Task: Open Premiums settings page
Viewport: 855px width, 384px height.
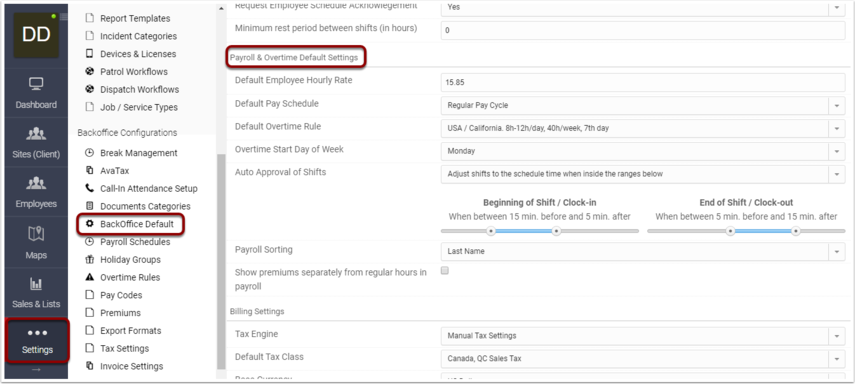Action: 121,313
